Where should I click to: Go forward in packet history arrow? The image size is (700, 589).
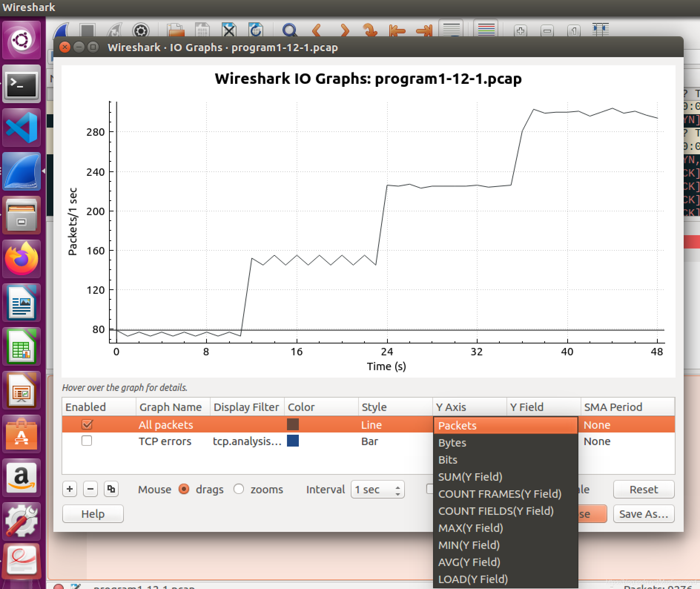click(344, 30)
